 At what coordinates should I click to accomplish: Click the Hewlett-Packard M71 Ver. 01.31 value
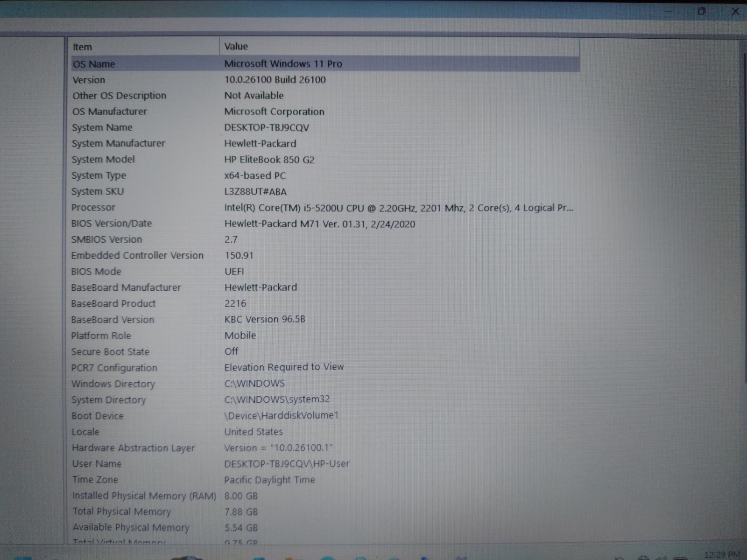(x=320, y=224)
